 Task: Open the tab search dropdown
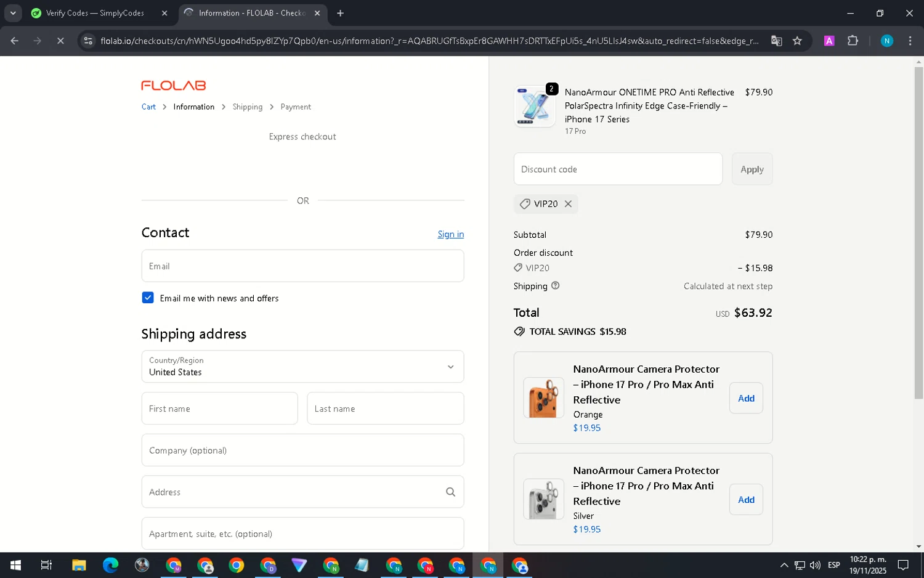coord(13,13)
